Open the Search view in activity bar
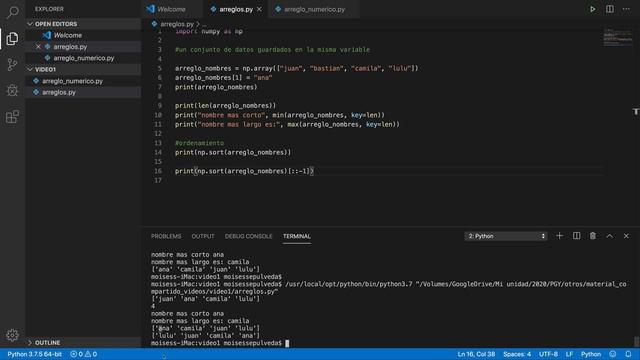Image resolution: width=640 pixels, height=360 pixels. [13, 12]
